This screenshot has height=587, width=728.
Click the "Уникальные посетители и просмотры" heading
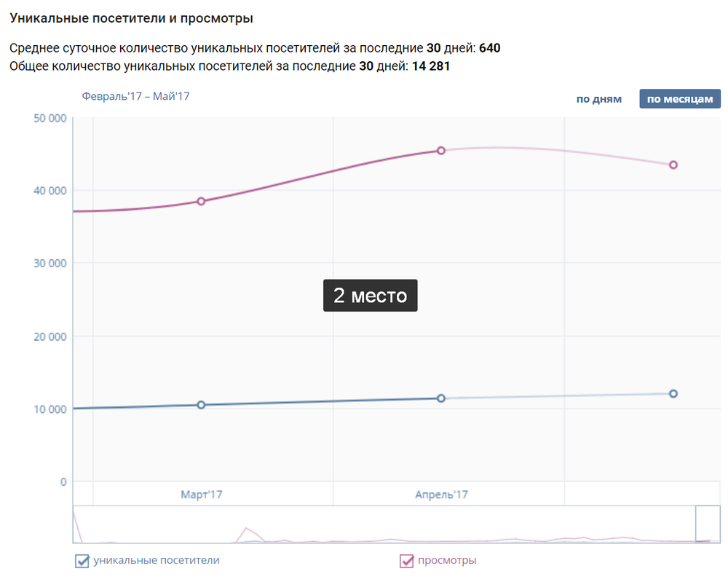click(132, 17)
